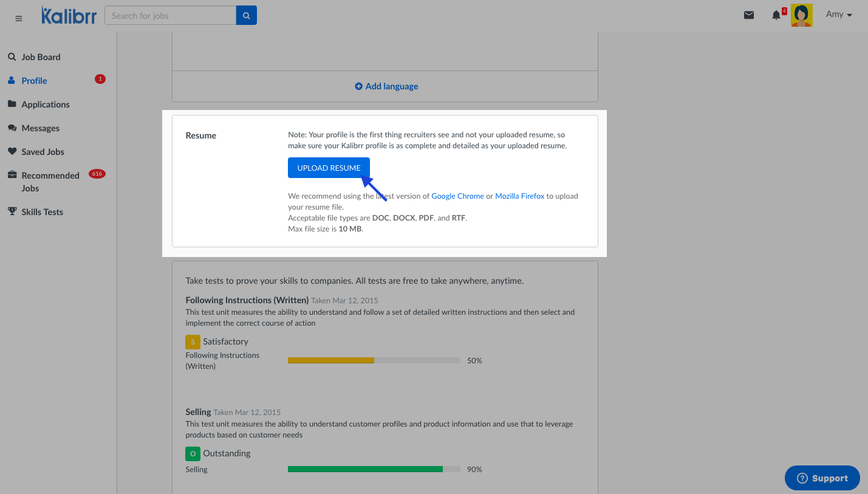Open the Google Chrome link
This screenshot has height=494, width=868.
click(x=457, y=196)
